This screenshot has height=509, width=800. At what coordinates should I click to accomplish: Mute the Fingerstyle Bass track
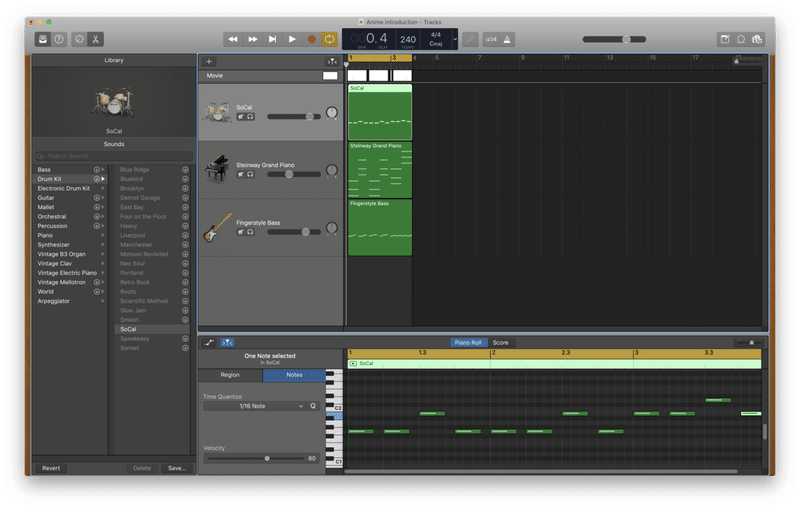(x=241, y=232)
